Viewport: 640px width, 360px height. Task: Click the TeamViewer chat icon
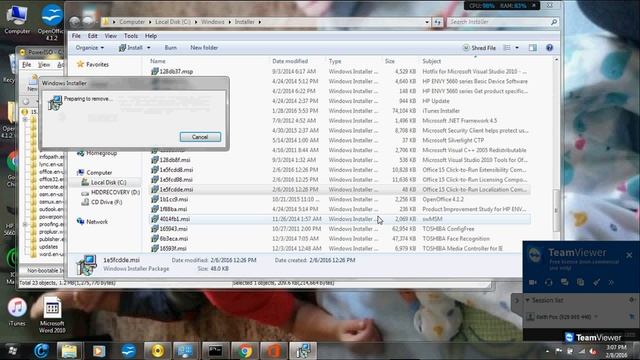pos(564,282)
